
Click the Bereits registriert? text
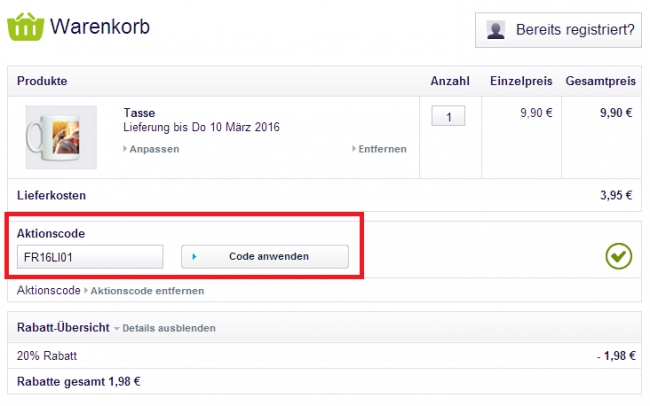(x=574, y=30)
